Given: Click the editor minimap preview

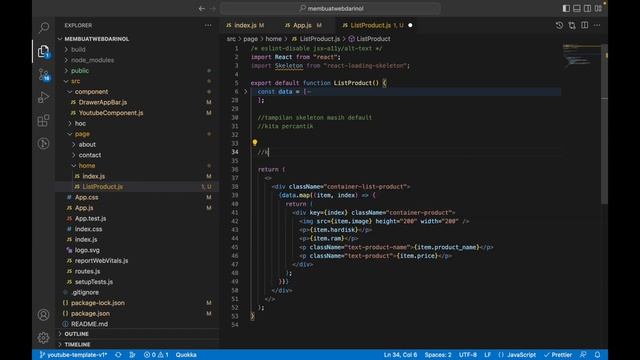Looking at the screenshot, I should (x=581, y=55).
